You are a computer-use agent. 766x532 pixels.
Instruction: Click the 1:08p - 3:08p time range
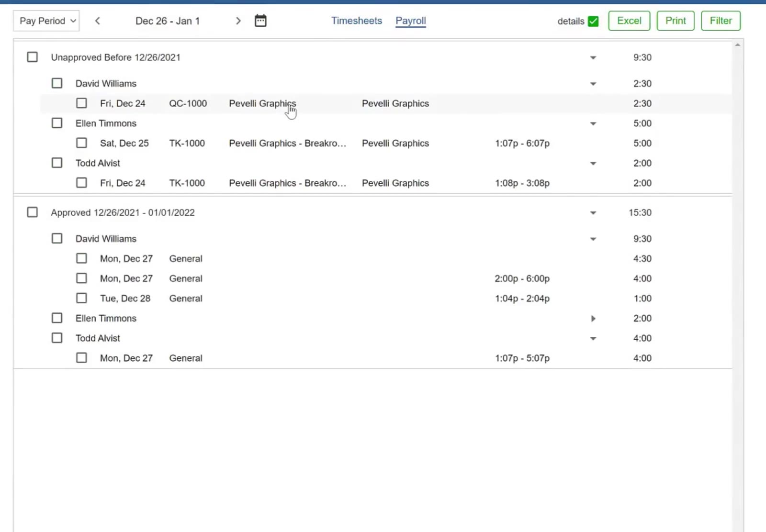point(522,183)
